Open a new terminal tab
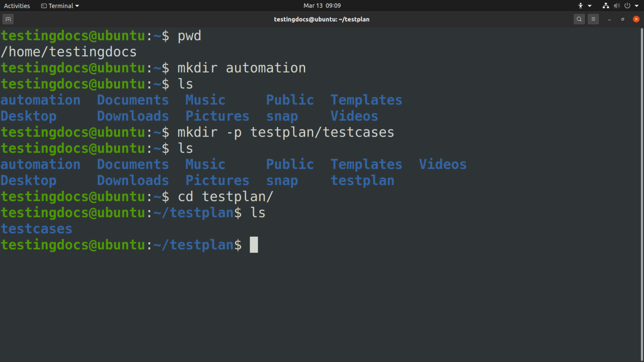Image resolution: width=644 pixels, height=362 pixels. point(8,19)
